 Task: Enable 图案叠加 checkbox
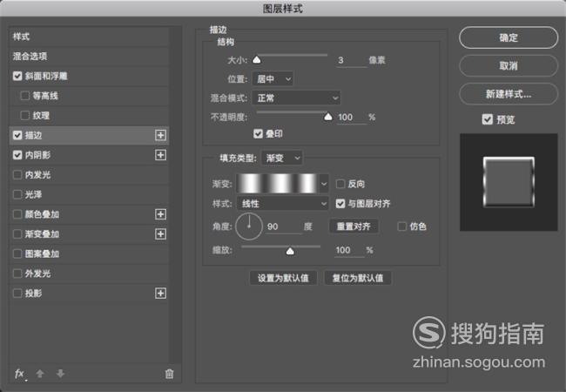pyautogui.click(x=17, y=253)
